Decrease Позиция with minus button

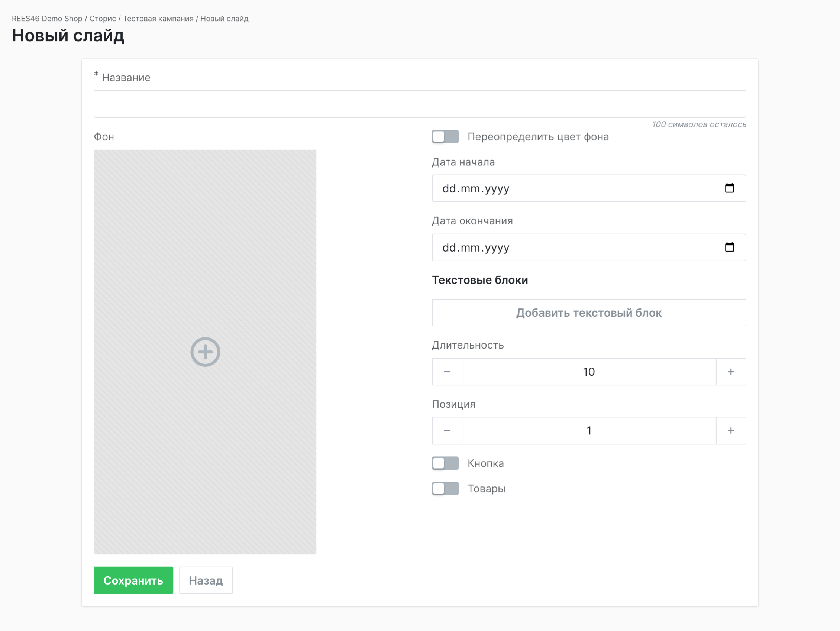[x=447, y=431]
